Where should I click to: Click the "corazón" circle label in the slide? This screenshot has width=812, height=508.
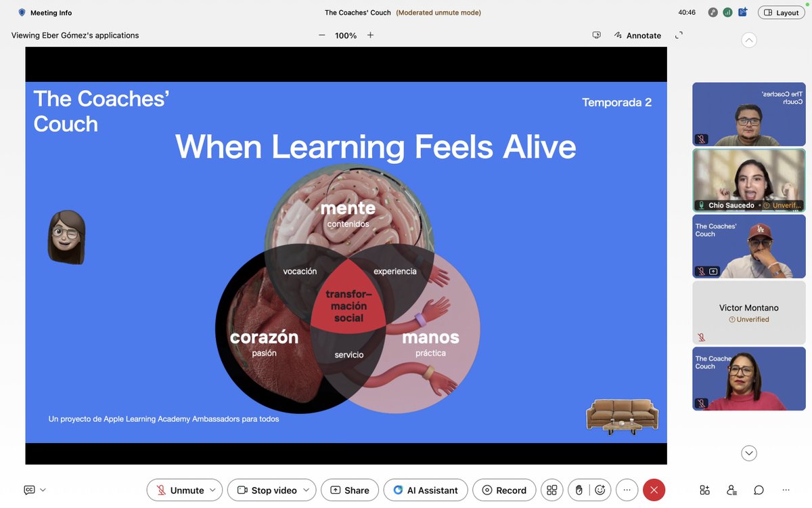point(264,337)
